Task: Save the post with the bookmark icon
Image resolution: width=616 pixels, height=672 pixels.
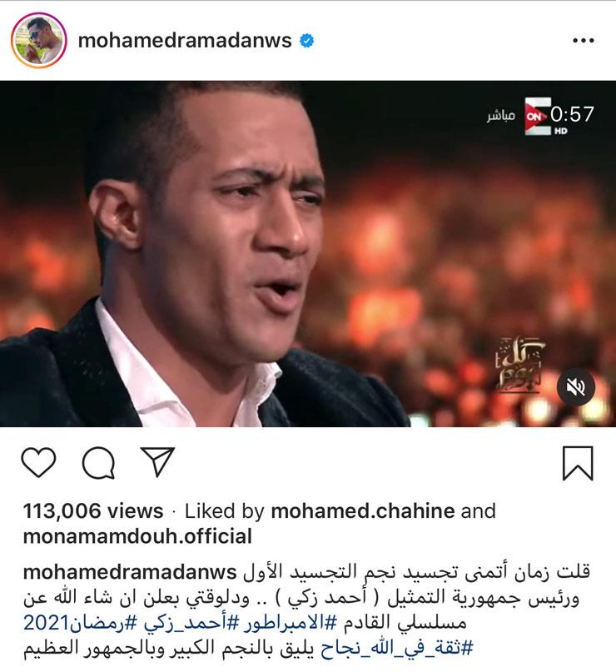Action: click(x=578, y=463)
